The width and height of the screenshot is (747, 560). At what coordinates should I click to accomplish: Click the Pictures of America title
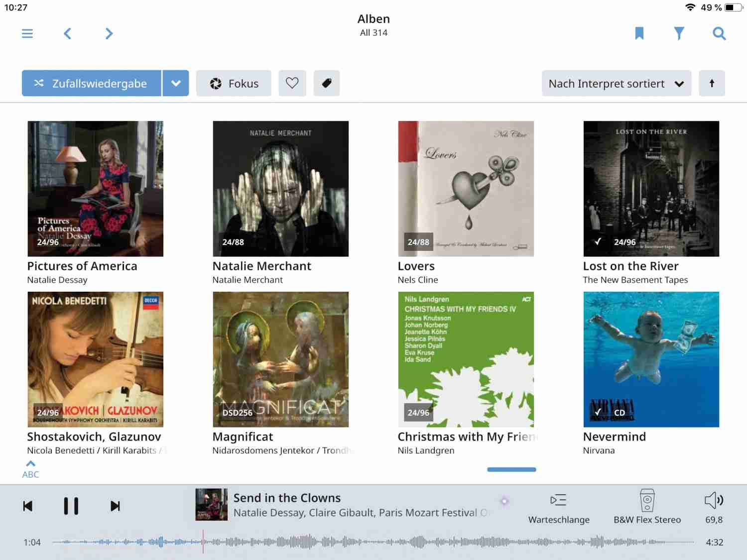[x=82, y=266]
